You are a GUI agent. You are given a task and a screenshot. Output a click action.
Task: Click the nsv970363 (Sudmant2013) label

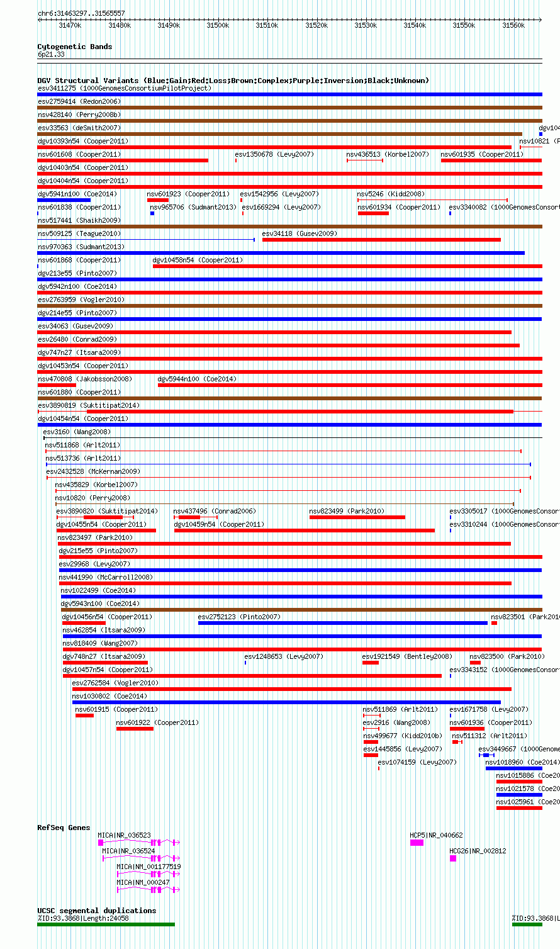(x=81, y=247)
